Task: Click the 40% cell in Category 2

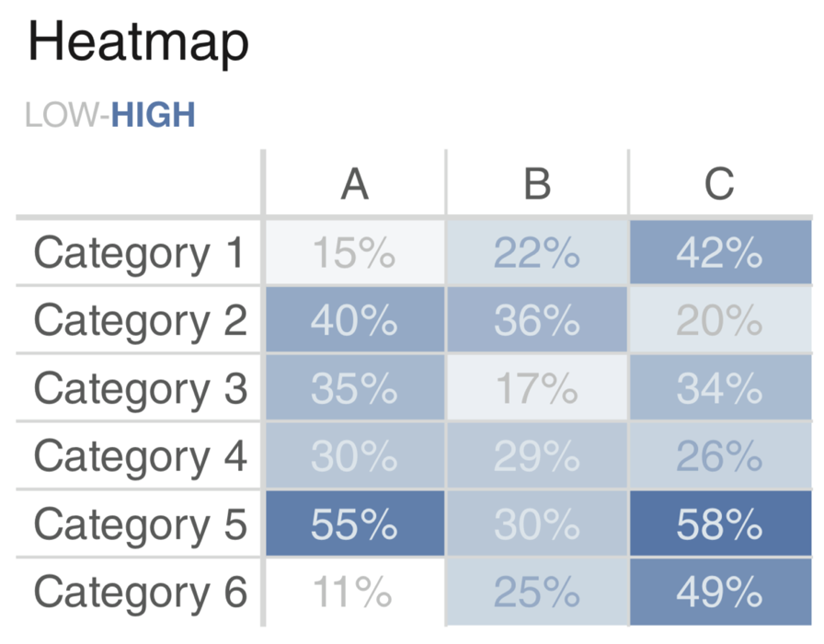Action: [x=355, y=319]
